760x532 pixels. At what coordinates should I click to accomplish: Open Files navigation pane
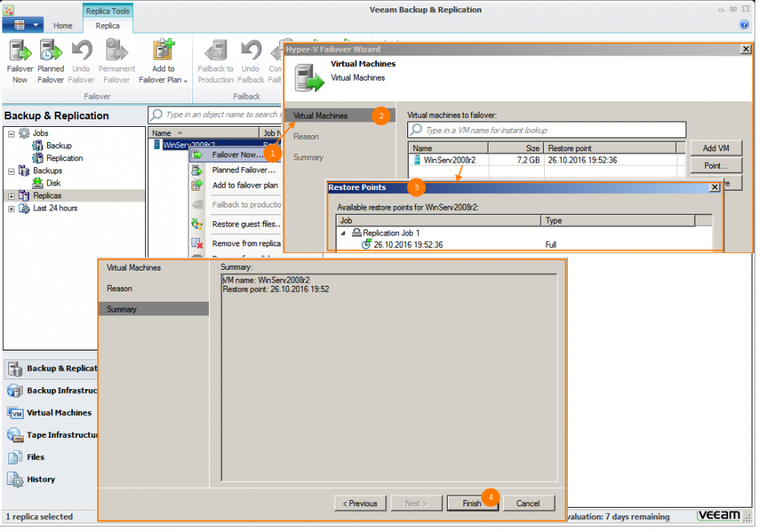pos(52,458)
